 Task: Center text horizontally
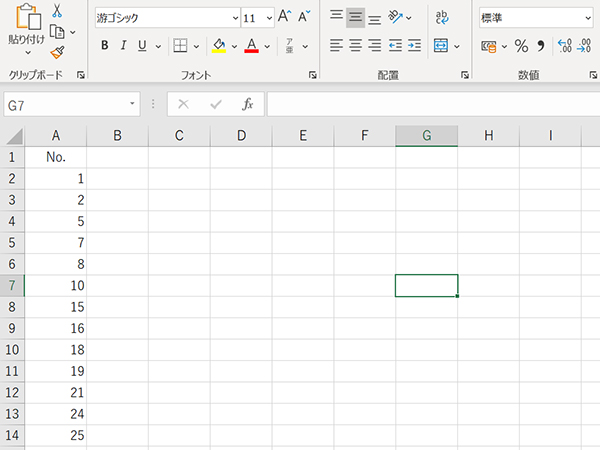355,46
